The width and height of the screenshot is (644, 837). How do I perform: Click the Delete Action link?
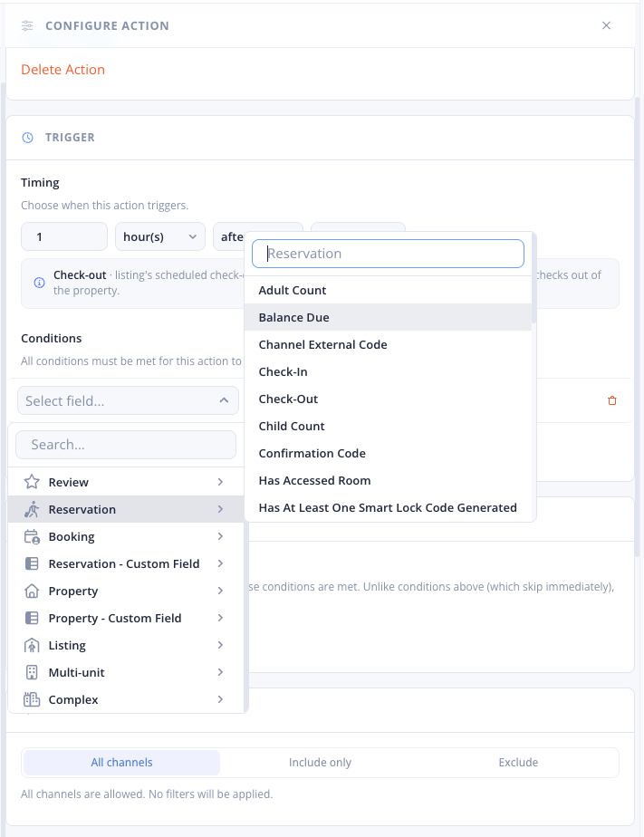(x=63, y=70)
